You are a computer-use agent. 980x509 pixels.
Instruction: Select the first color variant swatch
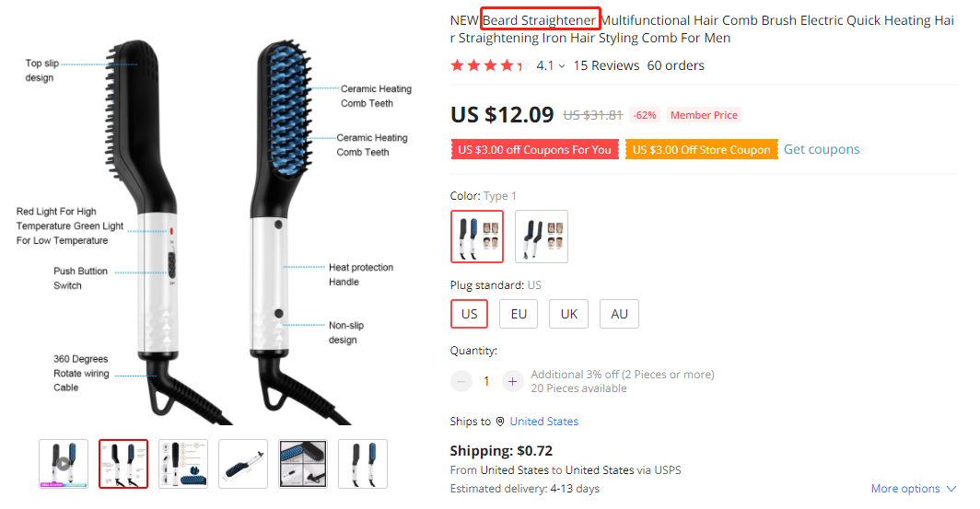pyautogui.click(x=477, y=237)
